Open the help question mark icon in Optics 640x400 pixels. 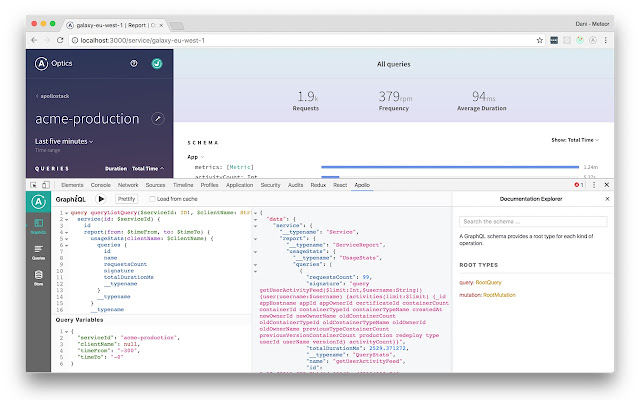click(x=134, y=63)
